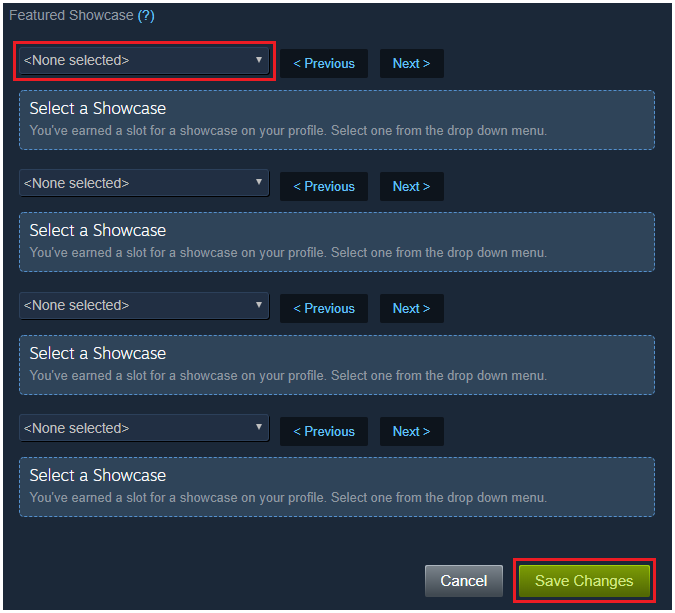Click Previous beside the third showcase dropdown
Image resolution: width=675 pixels, height=613 pixels.
click(324, 309)
